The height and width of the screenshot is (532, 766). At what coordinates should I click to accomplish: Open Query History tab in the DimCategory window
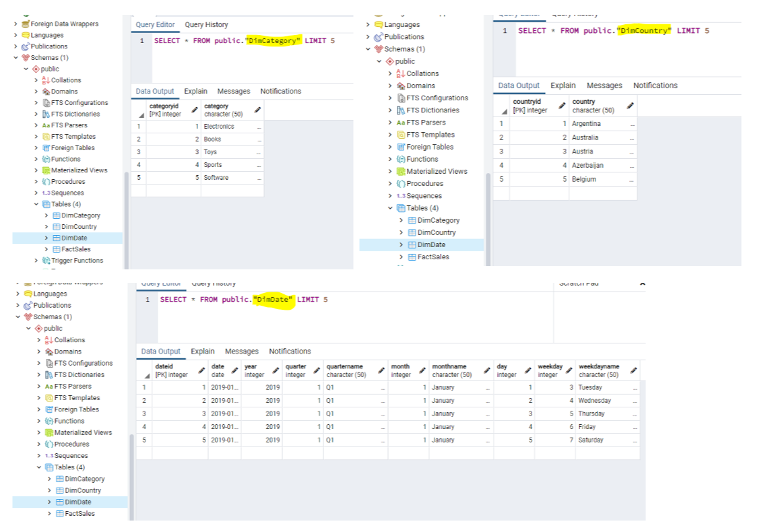(206, 24)
